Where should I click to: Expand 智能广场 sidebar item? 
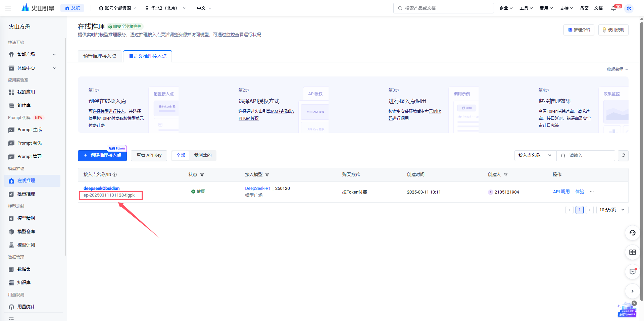coord(32,54)
